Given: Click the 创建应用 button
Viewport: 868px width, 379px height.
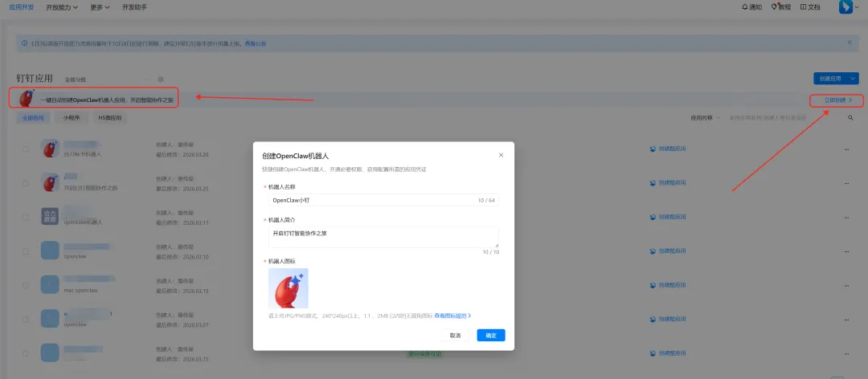Looking at the screenshot, I should point(829,79).
